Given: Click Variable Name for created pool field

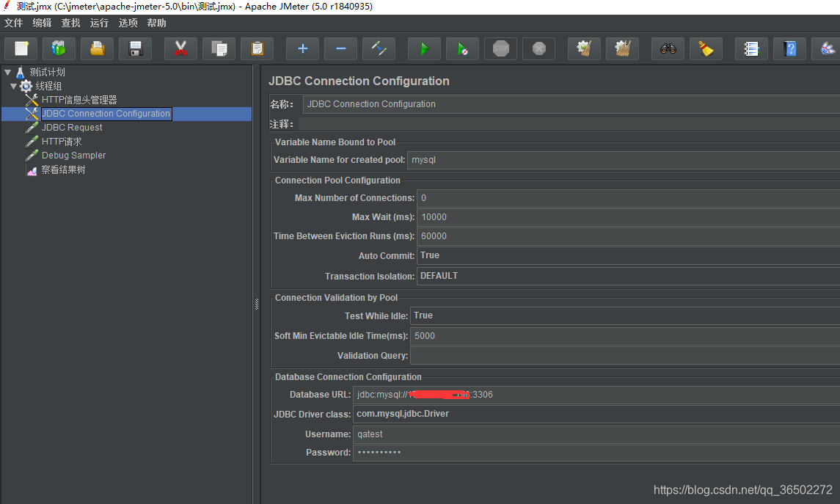Looking at the screenshot, I should [x=624, y=160].
